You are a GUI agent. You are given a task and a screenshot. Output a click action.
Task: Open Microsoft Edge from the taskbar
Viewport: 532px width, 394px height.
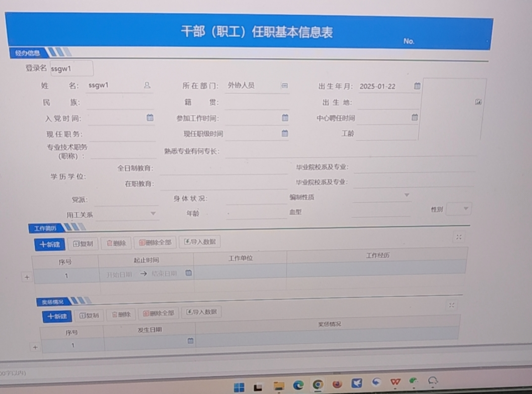click(298, 385)
